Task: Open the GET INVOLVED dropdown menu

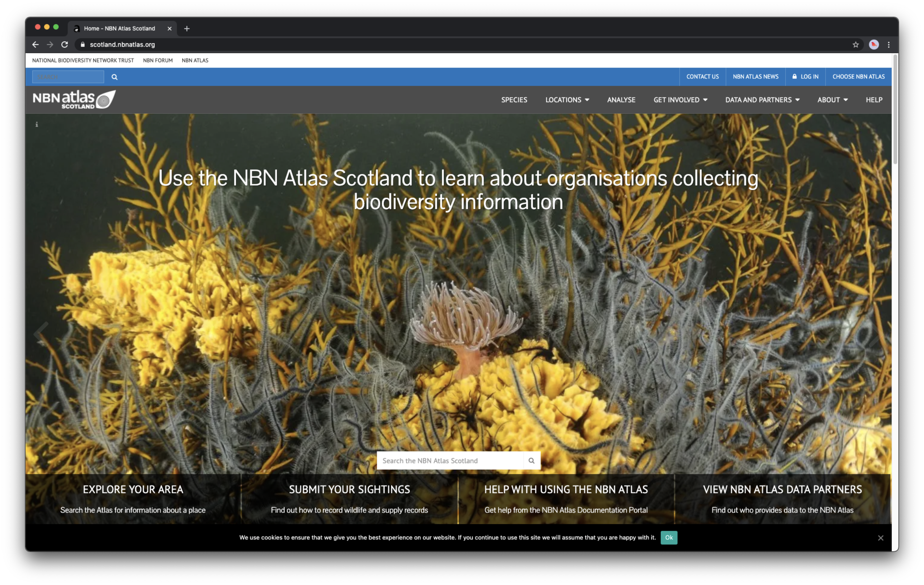Action: (x=680, y=100)
